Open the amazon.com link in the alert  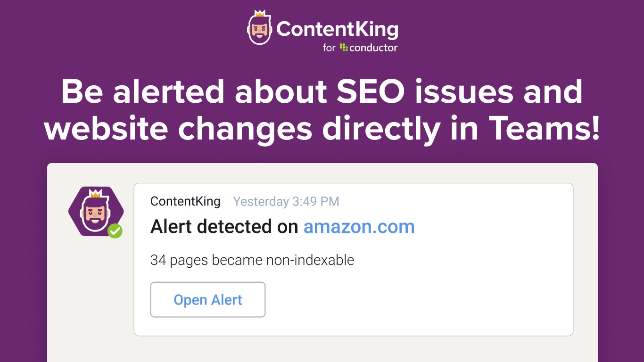click(x=359, y=227)
